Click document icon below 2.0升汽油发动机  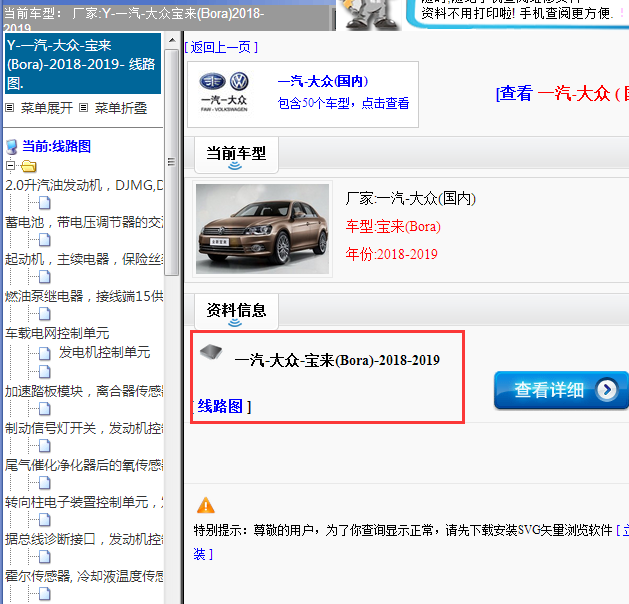[45, 203]
